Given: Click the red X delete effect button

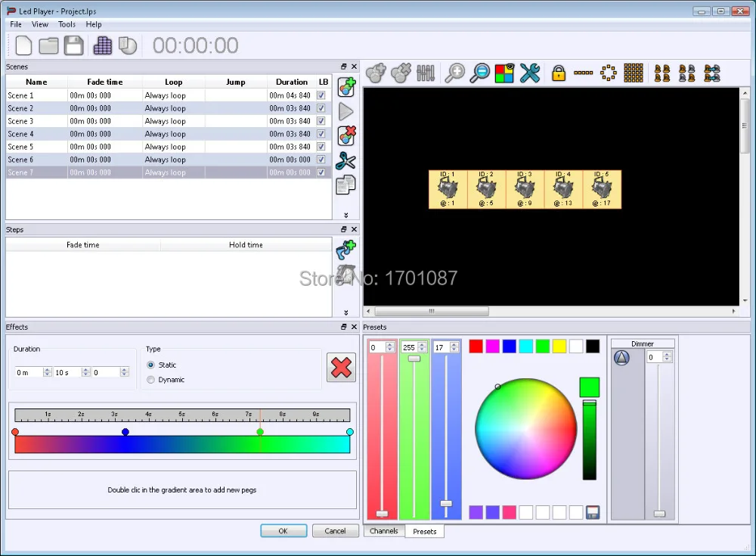Looking at the screenshot, I should coord(342,368).
